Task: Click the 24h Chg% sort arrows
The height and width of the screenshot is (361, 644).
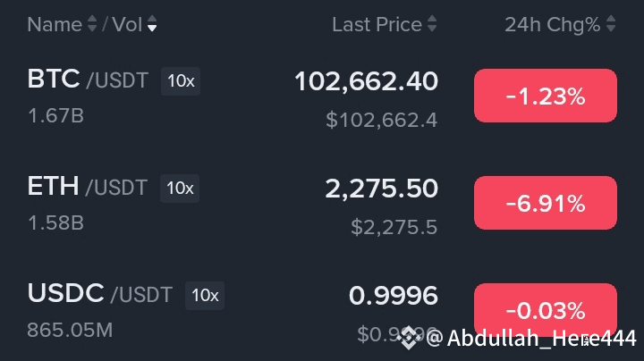Action: tap(611, 25)
